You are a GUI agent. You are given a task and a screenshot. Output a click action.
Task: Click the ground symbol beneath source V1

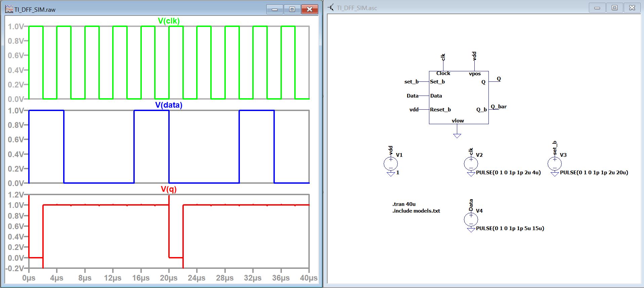click(390, 174)
